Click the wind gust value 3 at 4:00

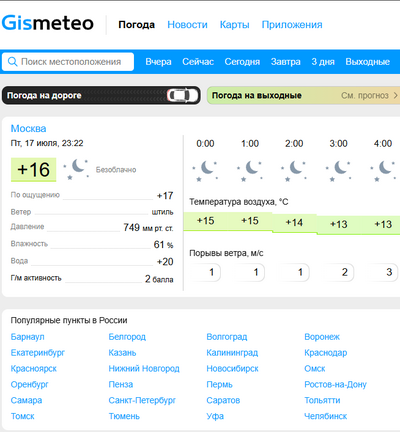click(389, 272)
